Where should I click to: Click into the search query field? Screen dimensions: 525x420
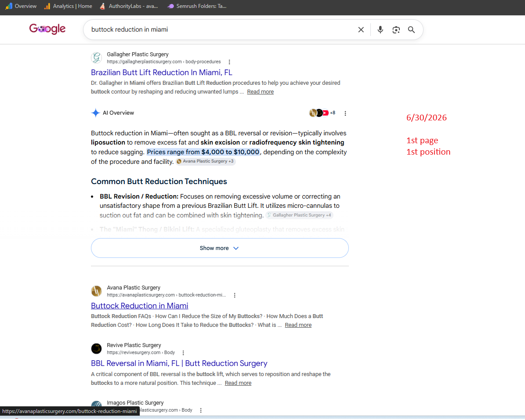[221, 30]
